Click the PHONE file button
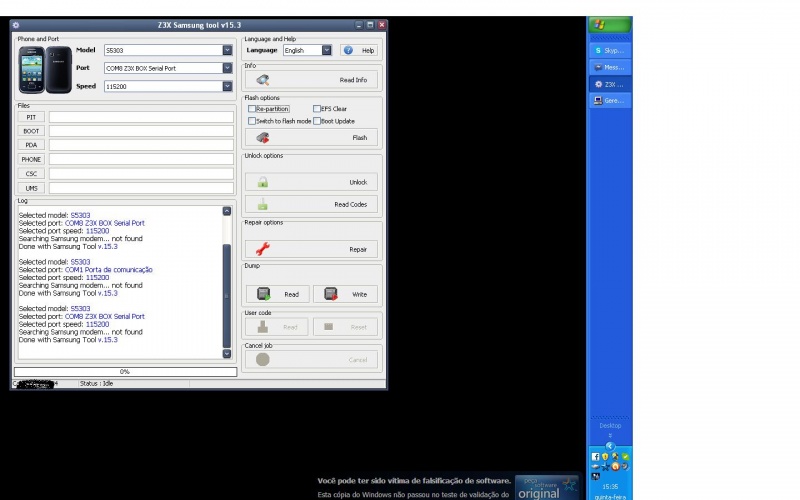Image resolution: width=800 pixels, height=500 pixels. click(x=31, y=159)
